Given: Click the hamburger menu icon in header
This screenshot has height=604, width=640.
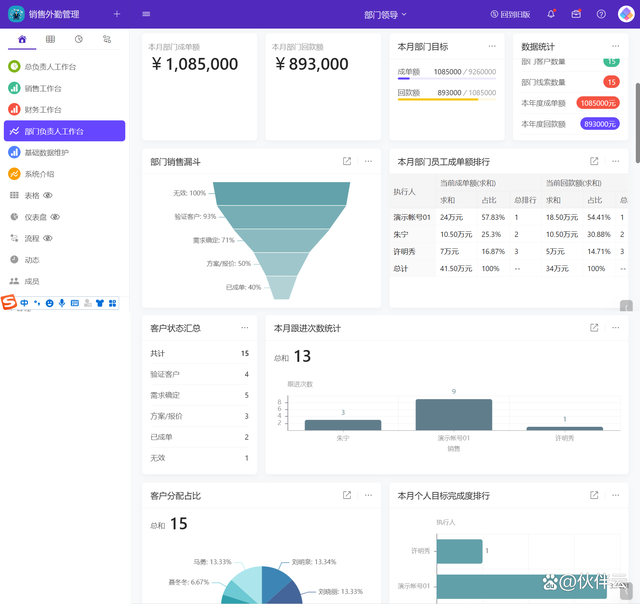Looking at the screenshot, I should [146, 14].
